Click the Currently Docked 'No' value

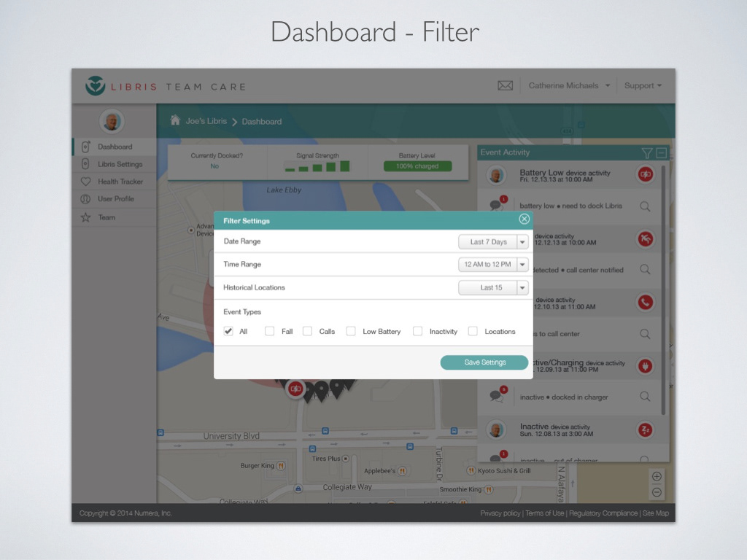coord(215,166)
